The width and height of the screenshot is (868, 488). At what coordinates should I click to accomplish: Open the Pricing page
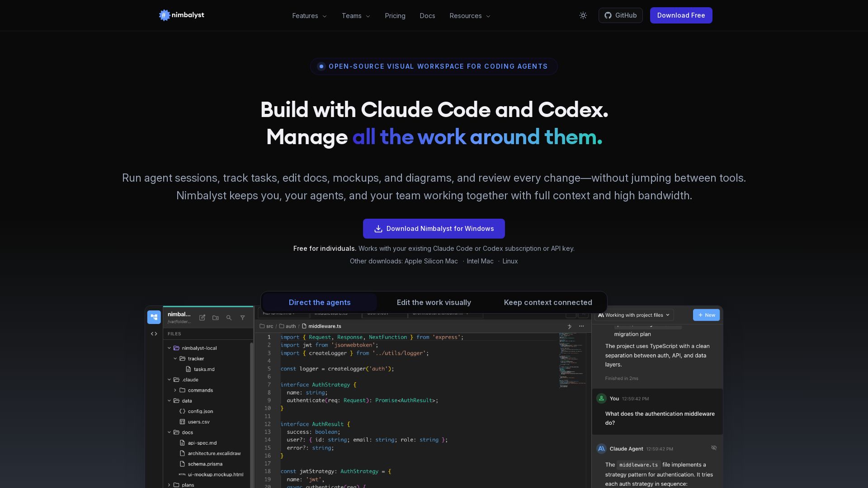395,16
